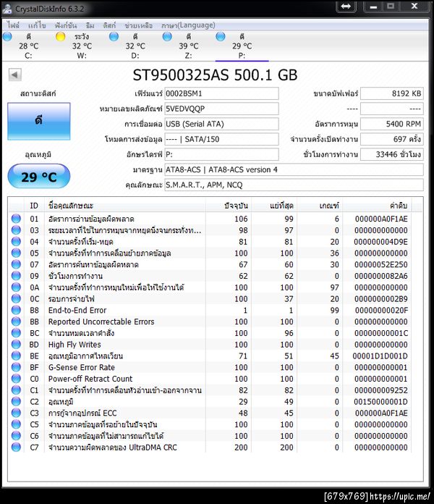Click status icon of attribute 07
The width and height of the screenshot is (434, 504).
click(x=16, y=264)
